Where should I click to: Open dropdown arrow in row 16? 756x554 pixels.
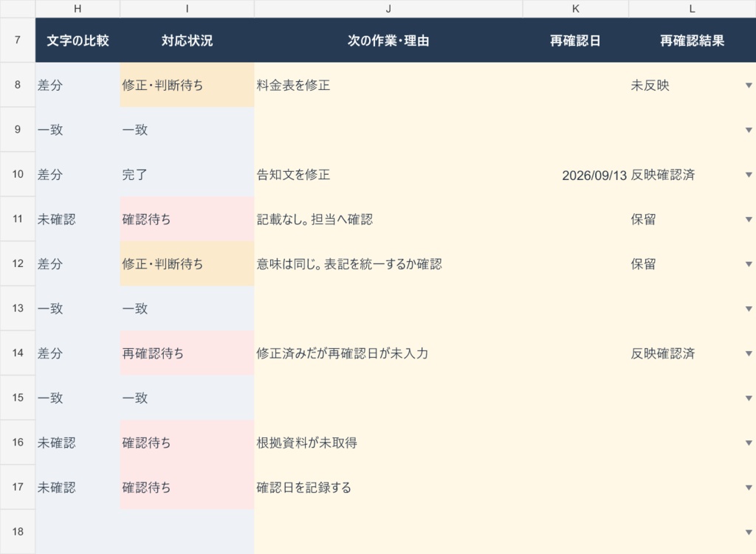(x=749, y=443)
